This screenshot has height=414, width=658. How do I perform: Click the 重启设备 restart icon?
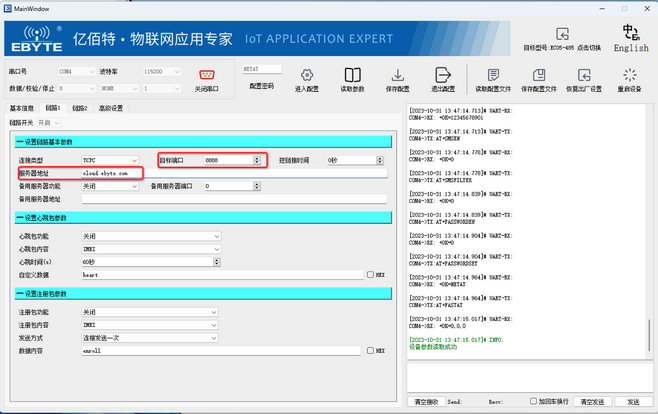(630, 75)
